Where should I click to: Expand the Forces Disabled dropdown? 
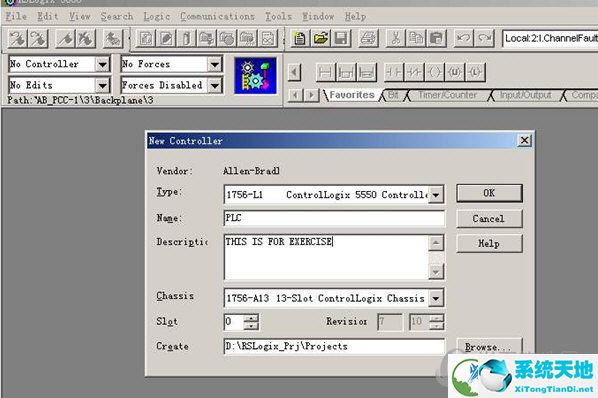coord(215,85)
